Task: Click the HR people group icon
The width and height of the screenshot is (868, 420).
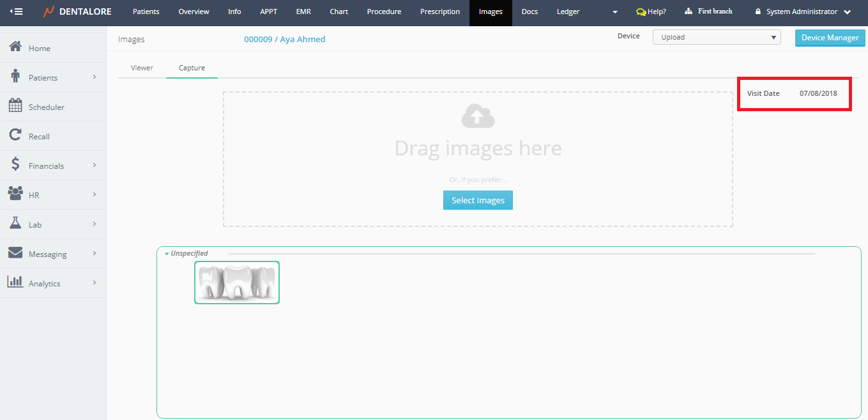Action: (x=15, y=195)
